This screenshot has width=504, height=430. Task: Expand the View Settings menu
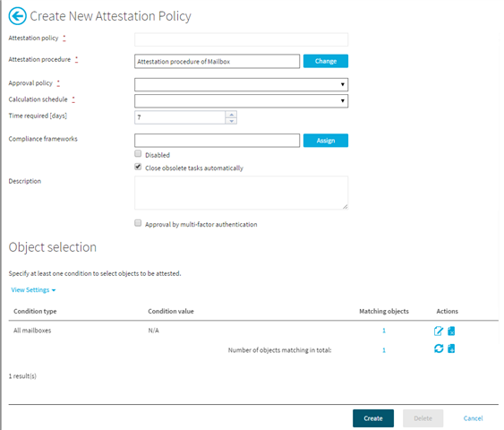click(33, 290)
